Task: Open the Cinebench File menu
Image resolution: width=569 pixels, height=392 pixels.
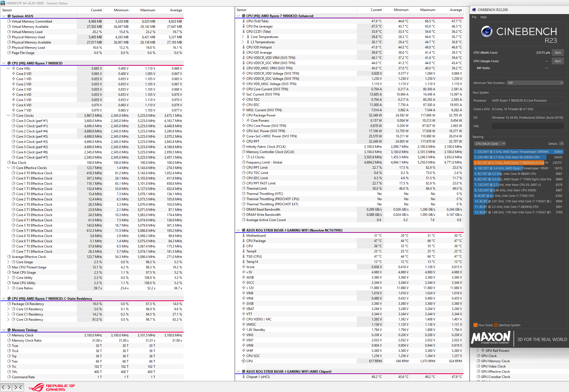Action: [x=474, y=17]
